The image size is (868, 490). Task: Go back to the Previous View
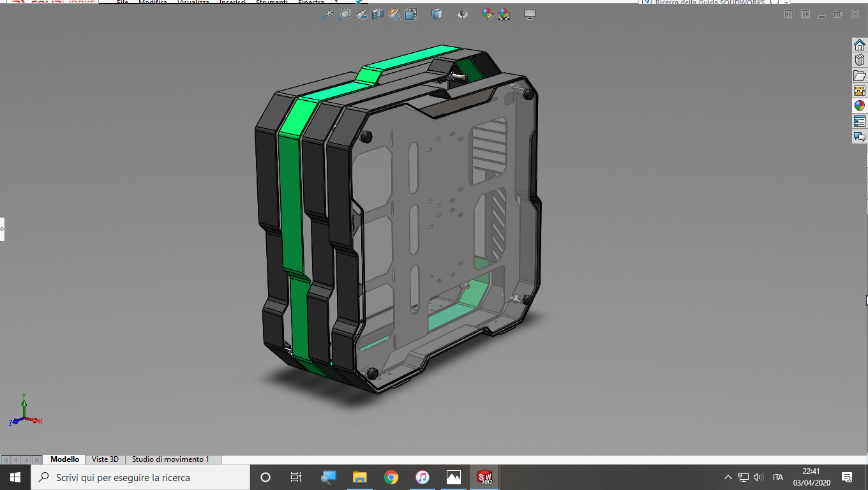(362, 14)
